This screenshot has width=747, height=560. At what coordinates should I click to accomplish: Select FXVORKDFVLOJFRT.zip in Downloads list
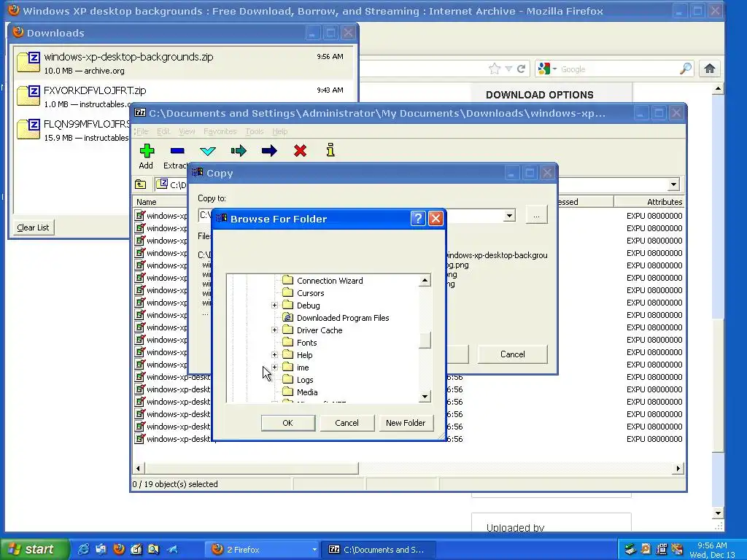click(x=183, y=96)
